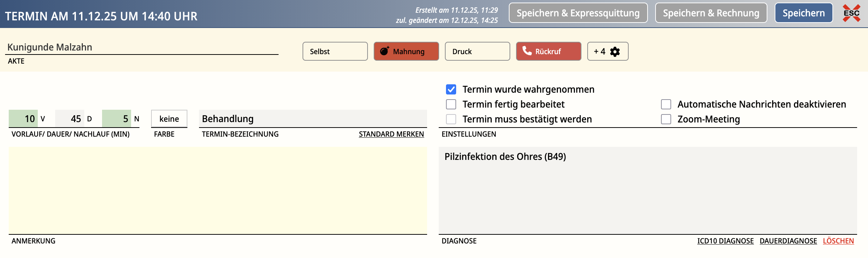
Task: Open the Farbe color picker 'keine'
Action: click(x=169, y=119)
